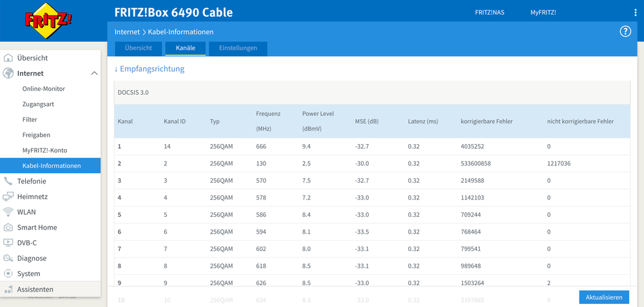
Task: Click the value 4035252
Action: 473,146
